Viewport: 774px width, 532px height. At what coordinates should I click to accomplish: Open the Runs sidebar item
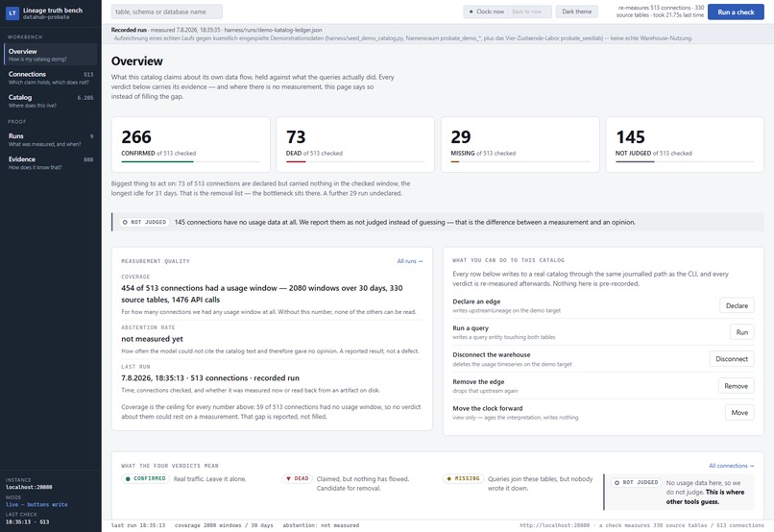pos(50,139)
